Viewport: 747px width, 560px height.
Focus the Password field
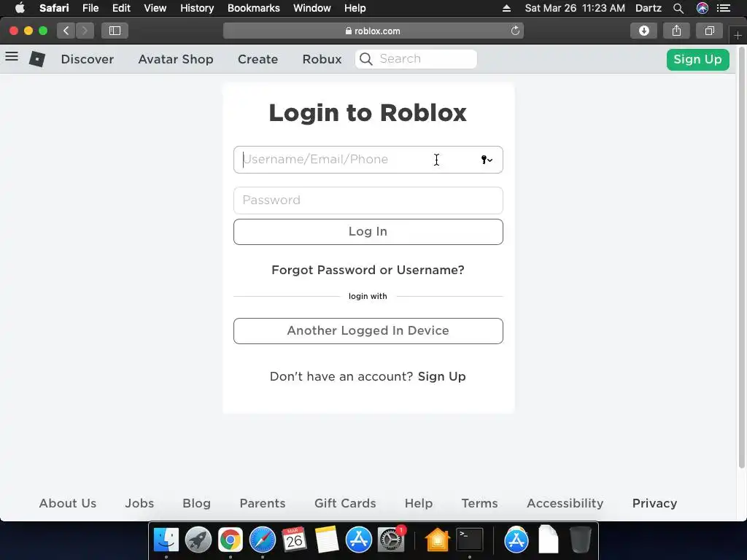[368, 201]
